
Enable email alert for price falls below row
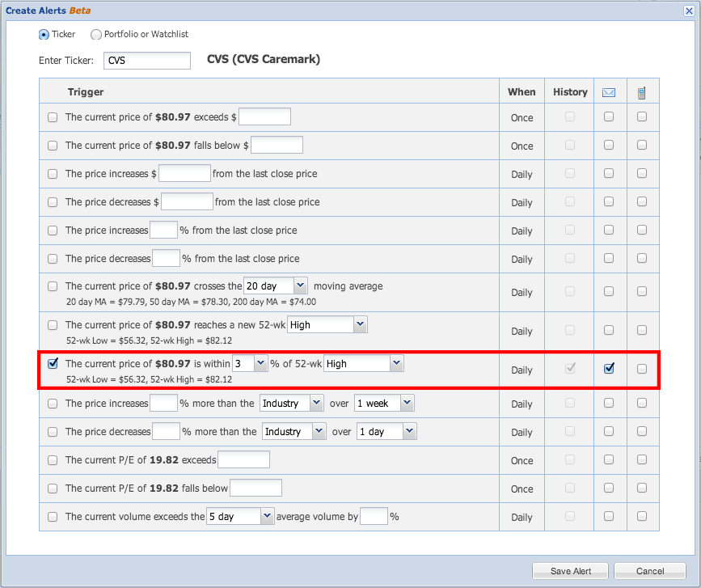[x=609, y=145]
